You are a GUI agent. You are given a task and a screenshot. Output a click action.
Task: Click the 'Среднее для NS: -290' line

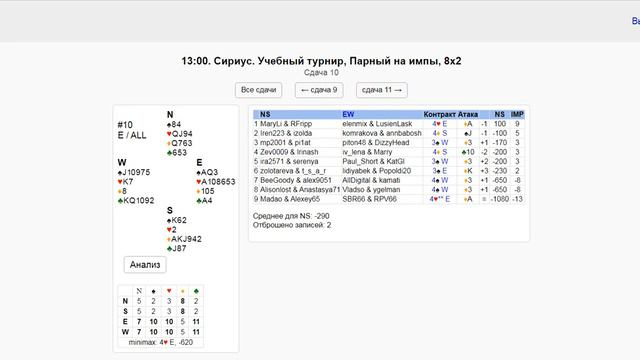pyautogui.click(x=291, y=216)
